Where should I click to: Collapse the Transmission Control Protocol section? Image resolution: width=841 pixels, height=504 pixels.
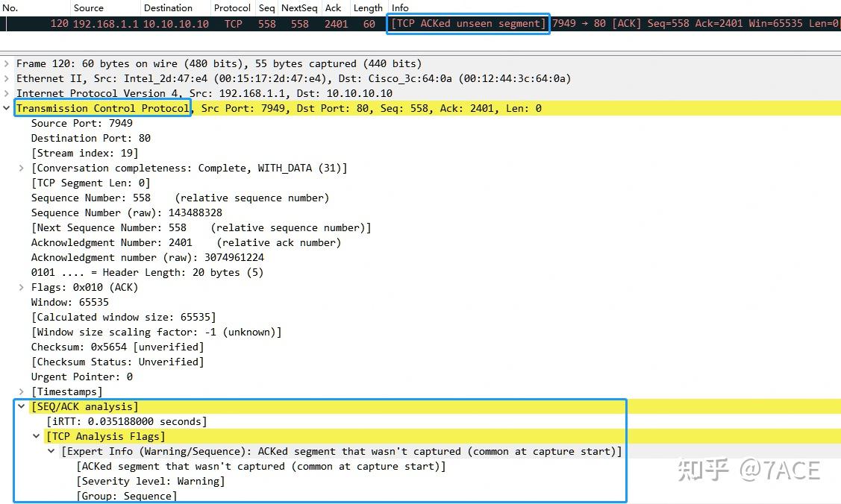point(6,108)
